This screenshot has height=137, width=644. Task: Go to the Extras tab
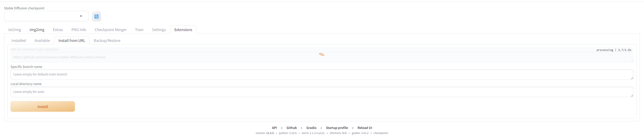tap(58, 30)
